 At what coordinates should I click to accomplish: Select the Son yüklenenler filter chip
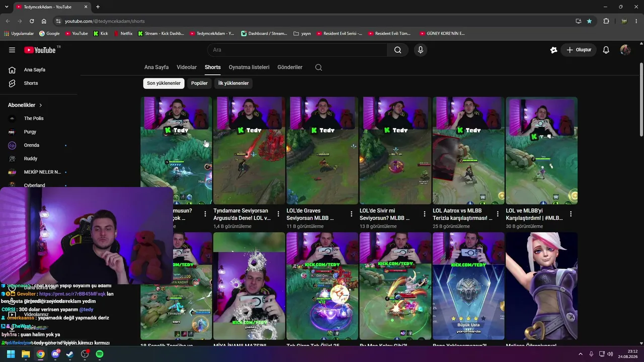(164, 83)
